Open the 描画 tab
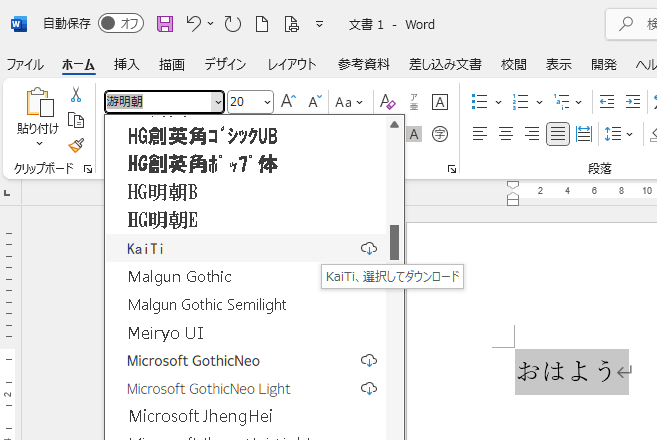 pyautogui.click(x=172, y=65)
